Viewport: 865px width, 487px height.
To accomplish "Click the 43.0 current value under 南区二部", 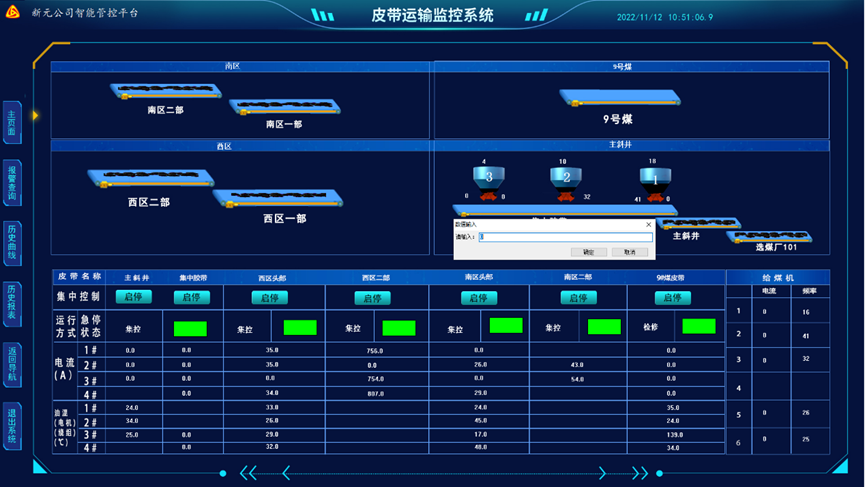I will coord(577,365).
